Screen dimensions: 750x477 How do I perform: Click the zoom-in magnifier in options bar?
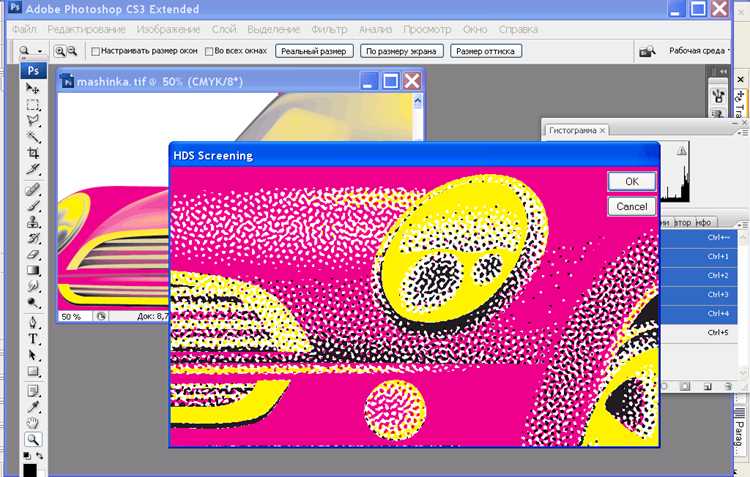pos(60,51)
